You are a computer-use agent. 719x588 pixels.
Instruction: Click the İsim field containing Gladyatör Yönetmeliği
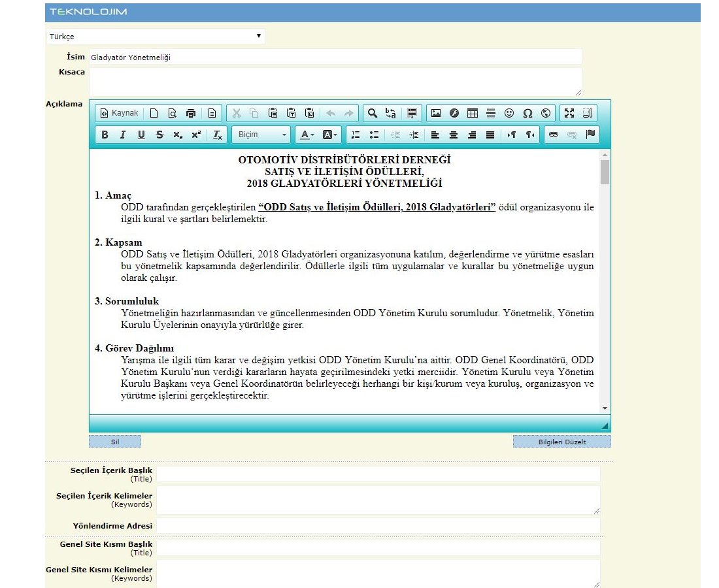click(x=335, y=57)
